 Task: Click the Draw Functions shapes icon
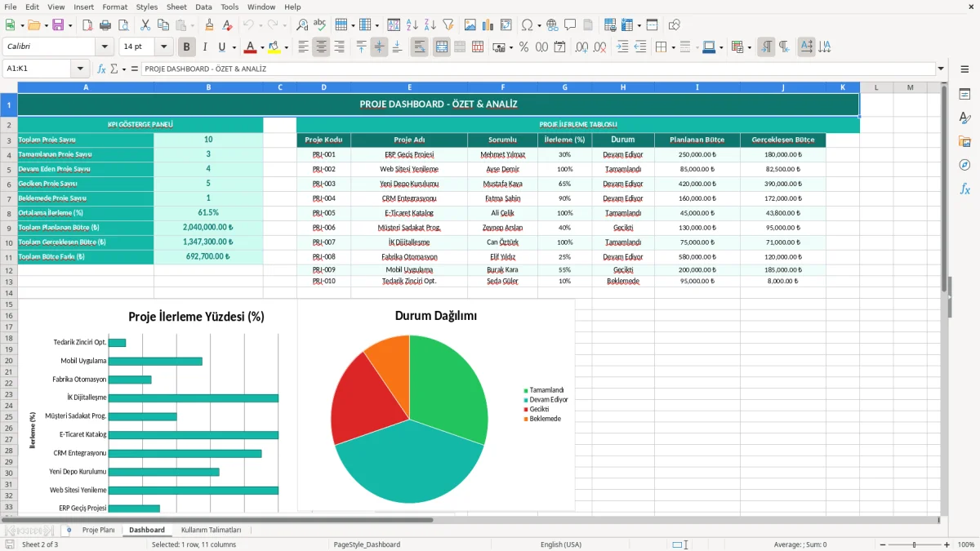(675, 25)
